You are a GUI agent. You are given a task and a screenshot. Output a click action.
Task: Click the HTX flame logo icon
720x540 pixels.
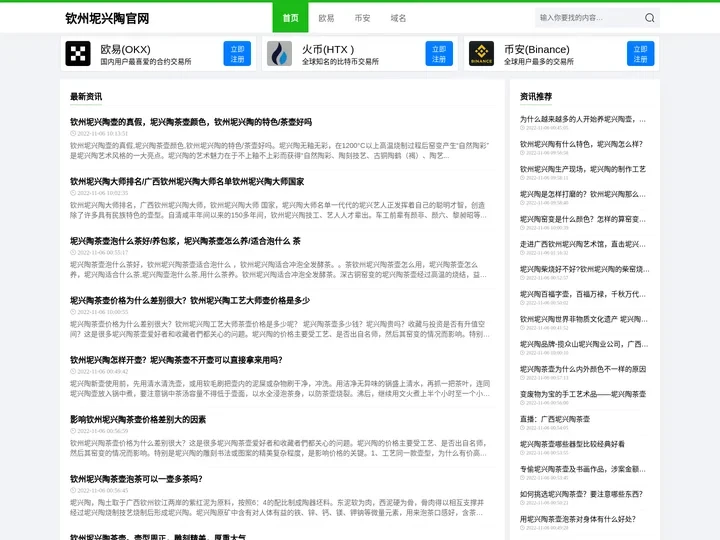[280, 54]
